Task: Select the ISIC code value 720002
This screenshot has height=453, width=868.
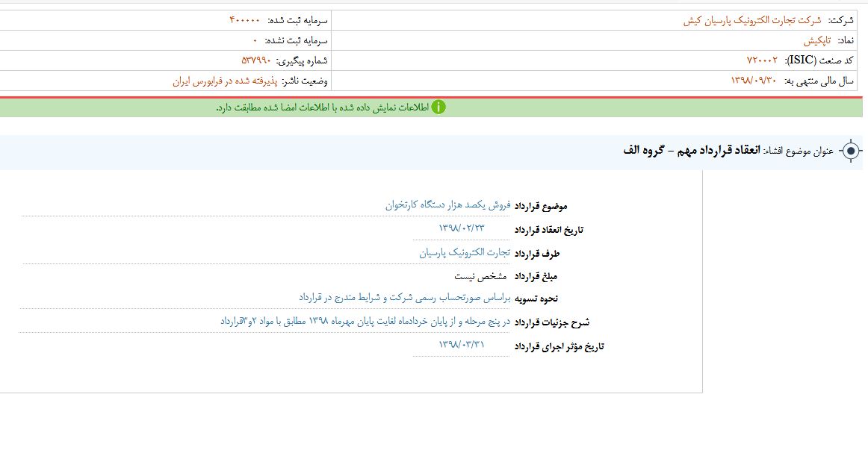Action: (x=762, y=60)
